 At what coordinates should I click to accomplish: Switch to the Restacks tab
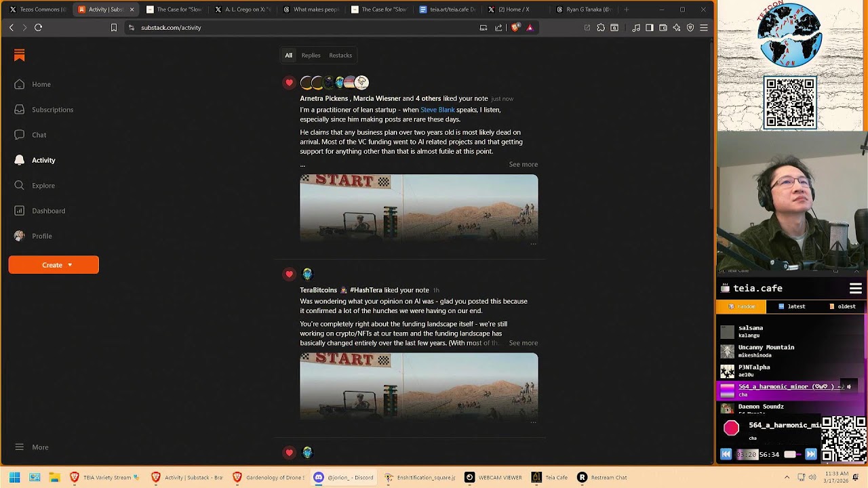[x=340, y=56]
